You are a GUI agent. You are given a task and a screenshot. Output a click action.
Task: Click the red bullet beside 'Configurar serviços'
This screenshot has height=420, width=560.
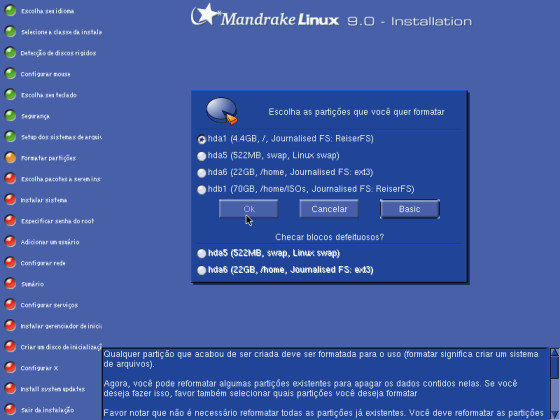tap(10, 305)
